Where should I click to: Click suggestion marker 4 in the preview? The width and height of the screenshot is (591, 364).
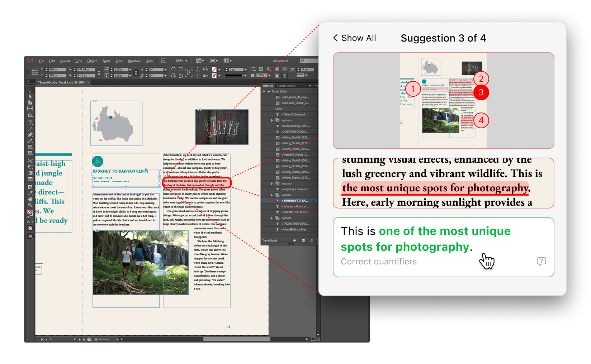pos(481,121)
